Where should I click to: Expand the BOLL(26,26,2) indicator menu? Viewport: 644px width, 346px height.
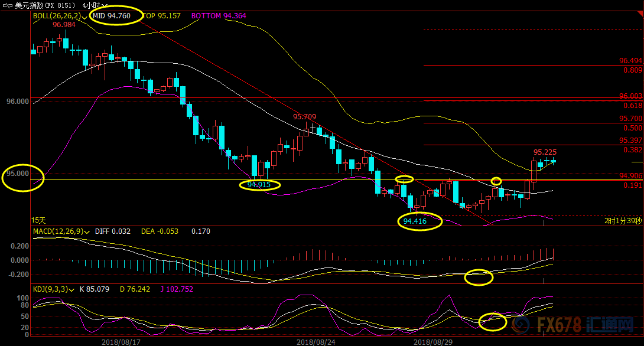click(60, 16)
